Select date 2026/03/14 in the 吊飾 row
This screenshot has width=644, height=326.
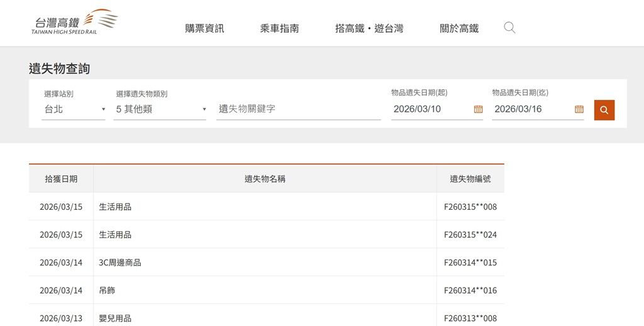[x=61, y=290]
